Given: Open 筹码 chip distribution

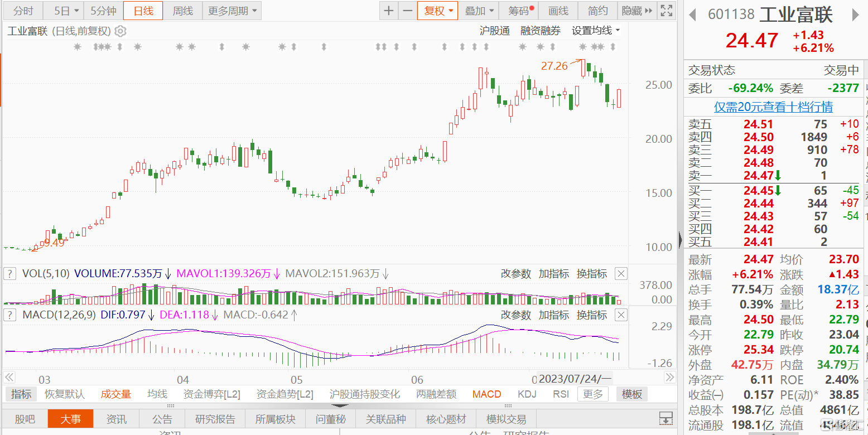Looking at the screenshot, I should point(519,11).
